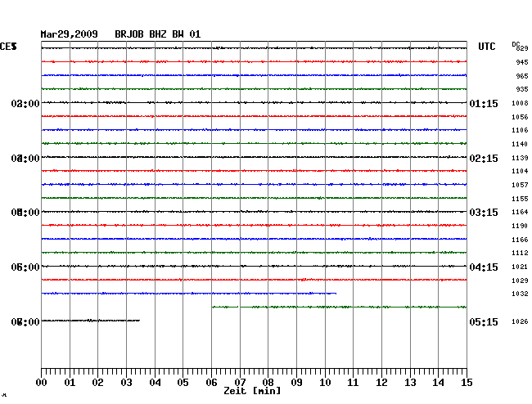Click the UTC column header

coord(486,47)
